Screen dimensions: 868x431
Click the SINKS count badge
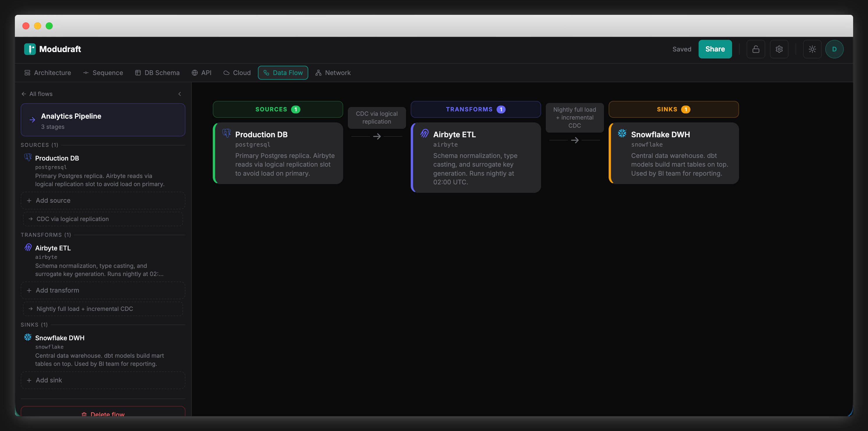(x=685, y=109)
